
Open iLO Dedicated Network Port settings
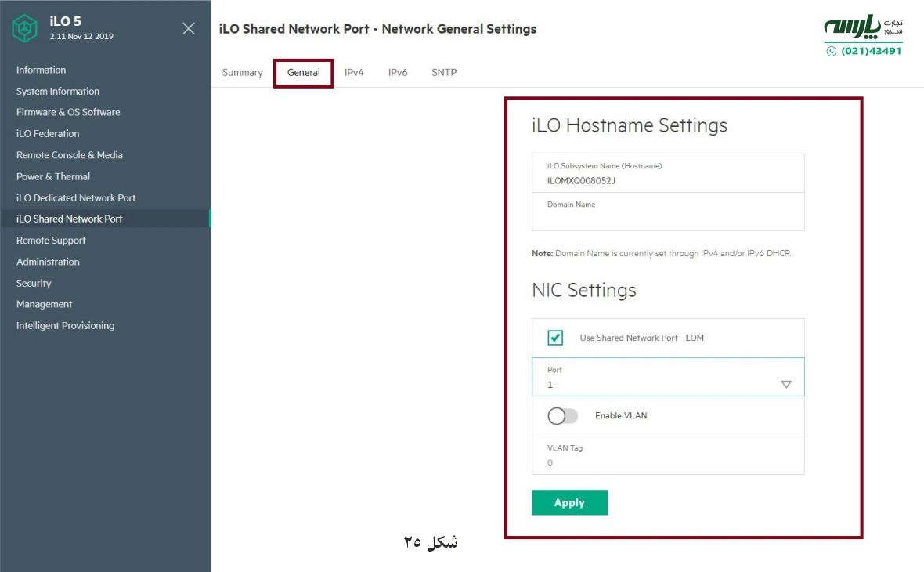75,197
